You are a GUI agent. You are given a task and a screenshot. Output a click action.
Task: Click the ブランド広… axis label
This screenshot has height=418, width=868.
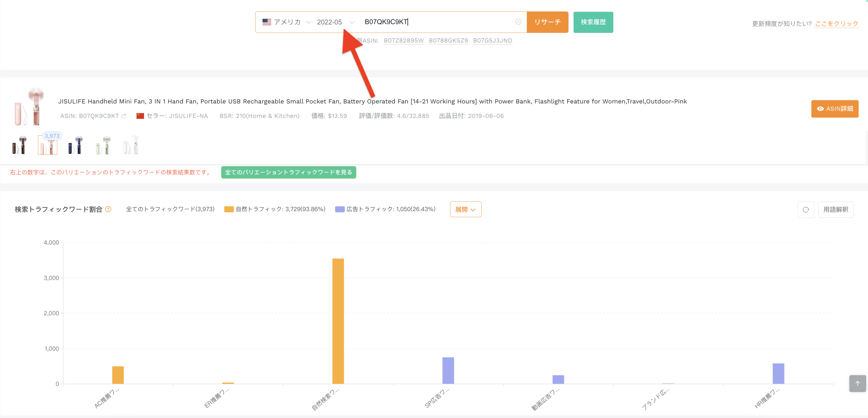pos(656,399)
